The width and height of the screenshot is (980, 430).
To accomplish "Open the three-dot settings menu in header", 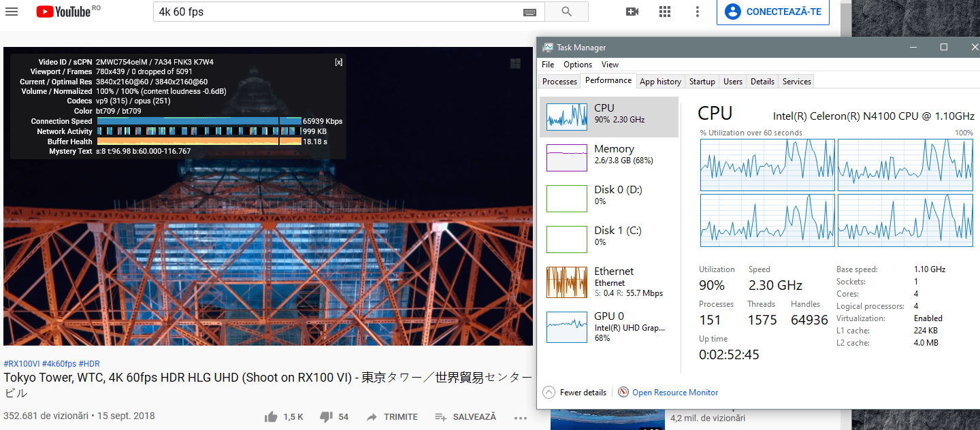I will pyautogui.click(x=697, y=12).
